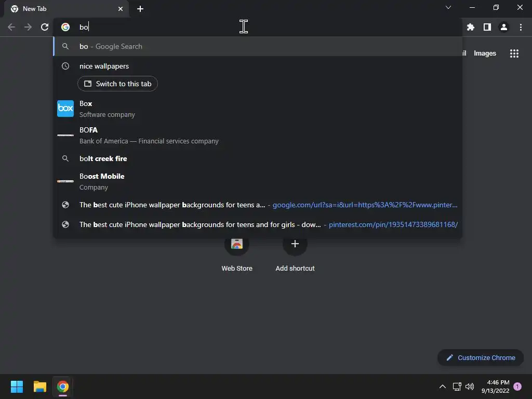Close the New Tab tab
This screenshot has width=532, height=399.
click(121, 9)
